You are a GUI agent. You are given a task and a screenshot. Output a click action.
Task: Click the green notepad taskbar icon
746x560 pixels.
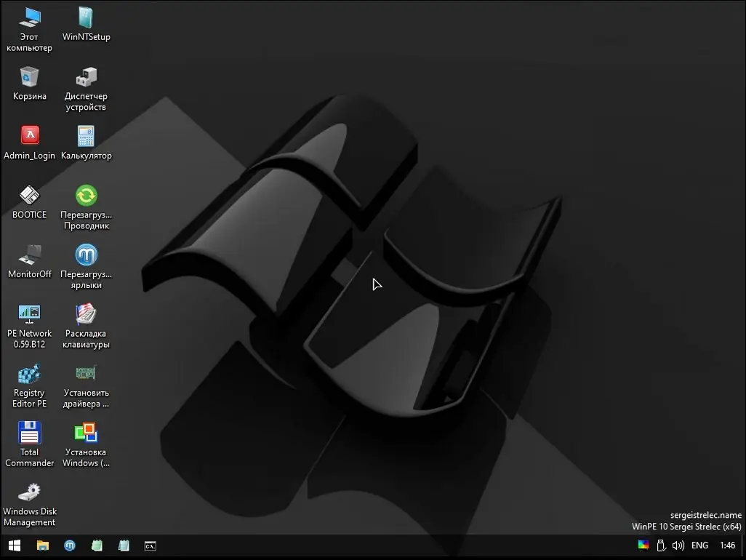pos(97,545)
